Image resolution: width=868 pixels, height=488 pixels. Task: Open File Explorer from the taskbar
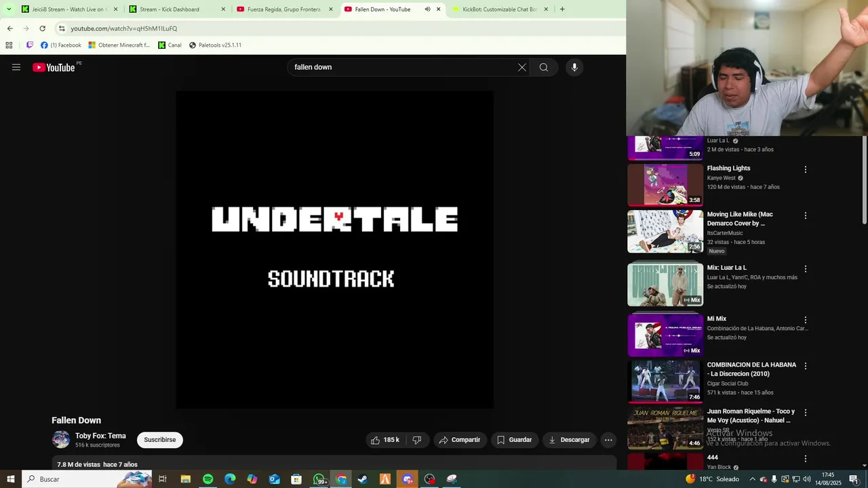(185, 479)
